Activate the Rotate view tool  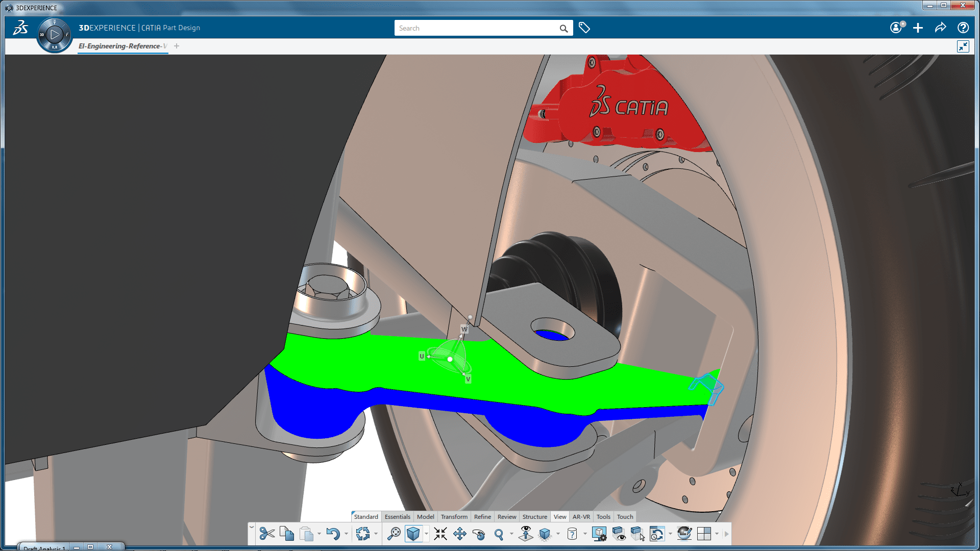pyautogui.click(x=479, y=534)
